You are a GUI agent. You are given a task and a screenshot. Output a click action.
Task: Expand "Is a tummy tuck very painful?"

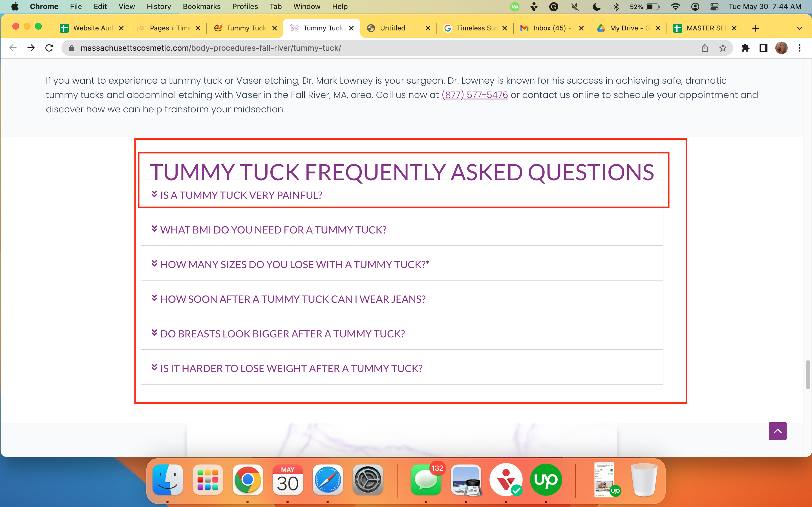click(402, 195)
